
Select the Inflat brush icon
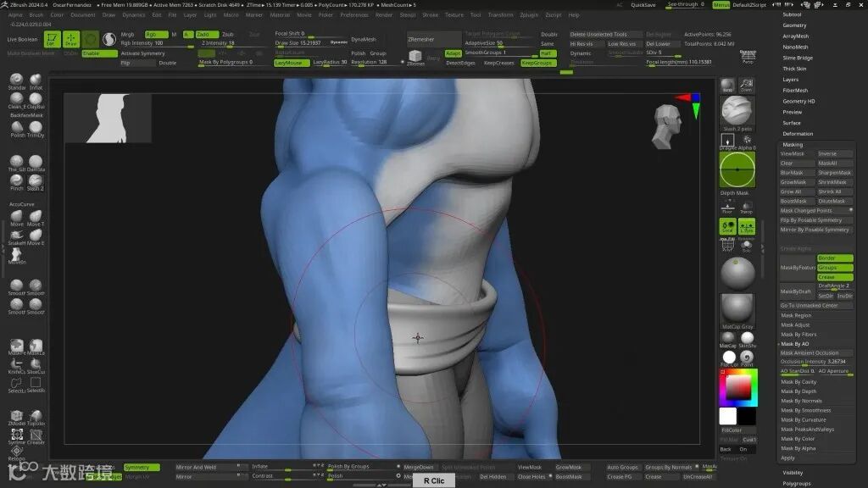(36, 80)
